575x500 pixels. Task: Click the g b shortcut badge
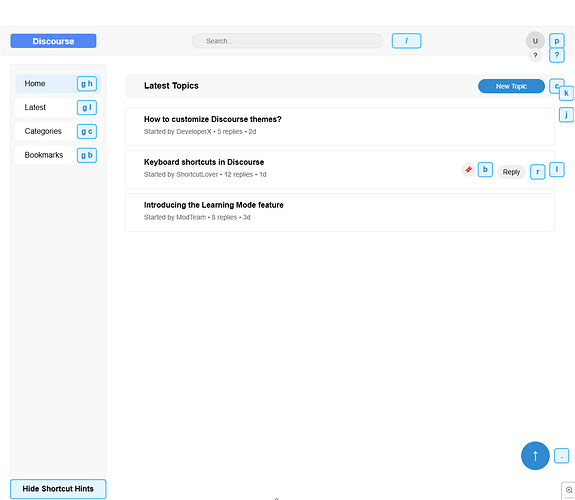pyautogui.click(x=87, y=155)
